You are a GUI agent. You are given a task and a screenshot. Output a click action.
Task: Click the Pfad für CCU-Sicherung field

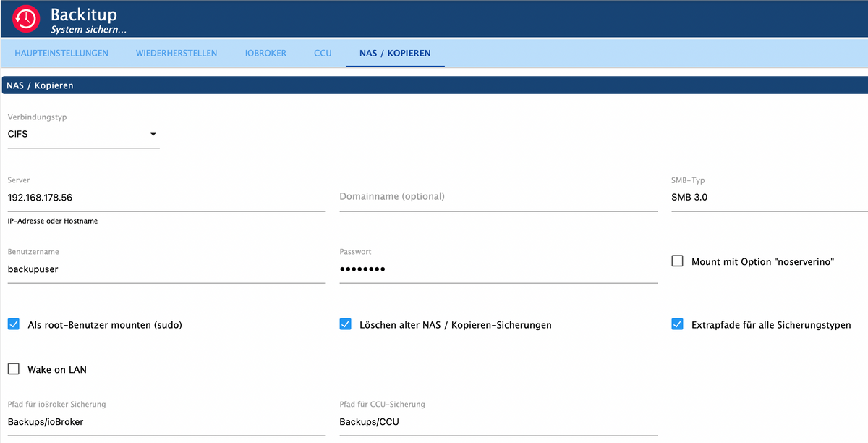click(x=498, y=422)
